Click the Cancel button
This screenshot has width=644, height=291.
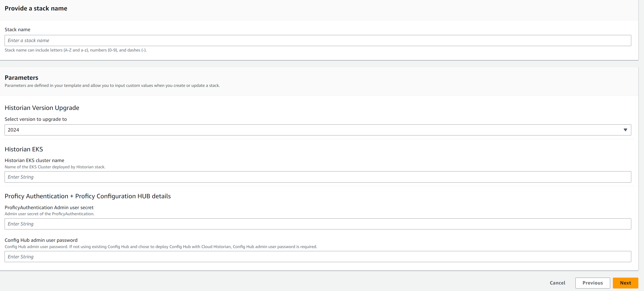pos(557,283)
